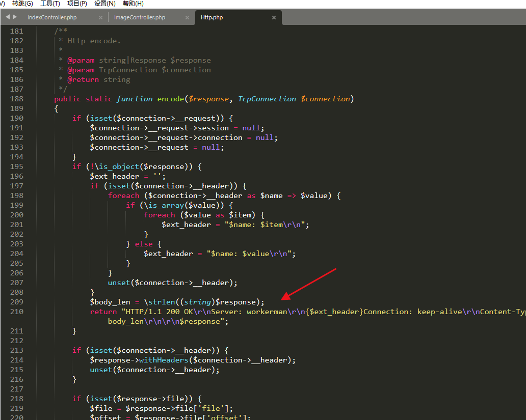Click the else keyword on line 203
526x420 pixels.
pos(144,244)
